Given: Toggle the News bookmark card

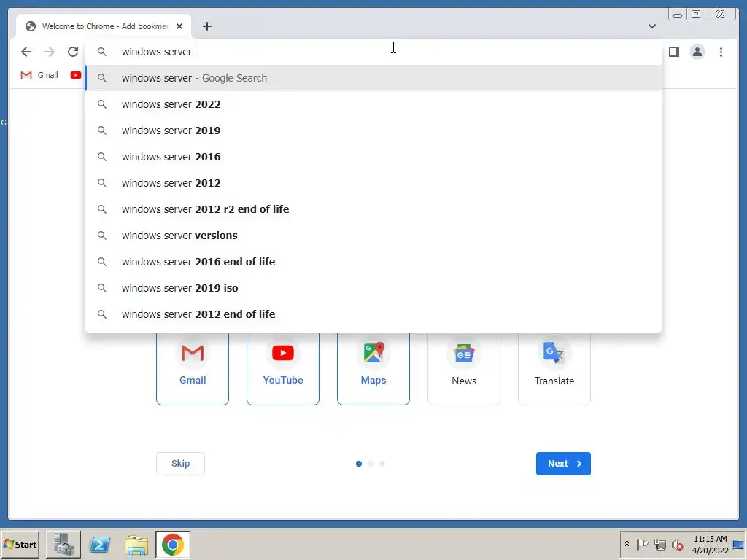Looking at the screenshot, I should pyautogui.click(x=464, y=369).
